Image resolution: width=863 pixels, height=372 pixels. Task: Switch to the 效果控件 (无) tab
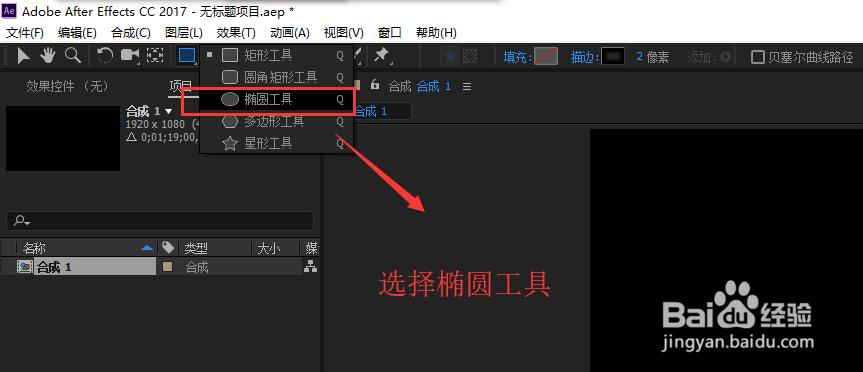coord(67,86)
